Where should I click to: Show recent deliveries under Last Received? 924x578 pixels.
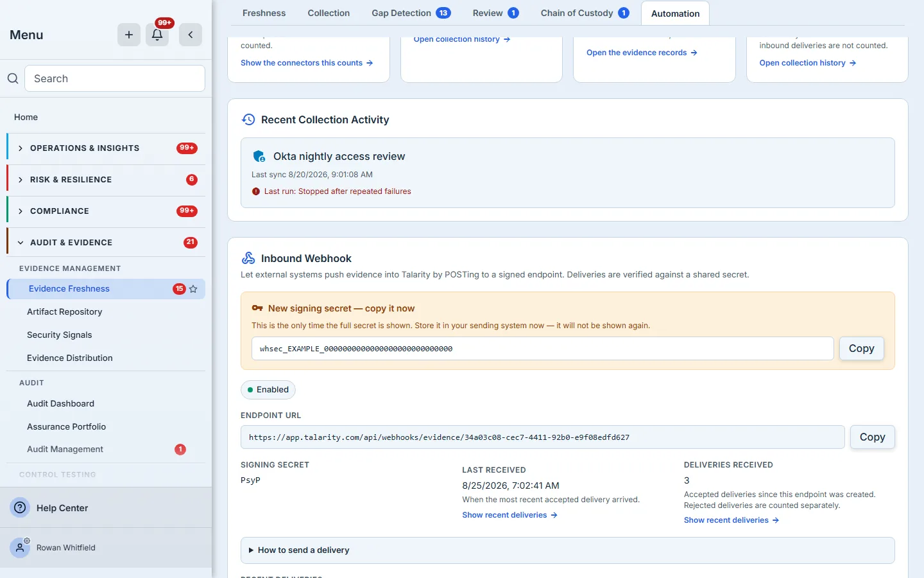[509, 515]
